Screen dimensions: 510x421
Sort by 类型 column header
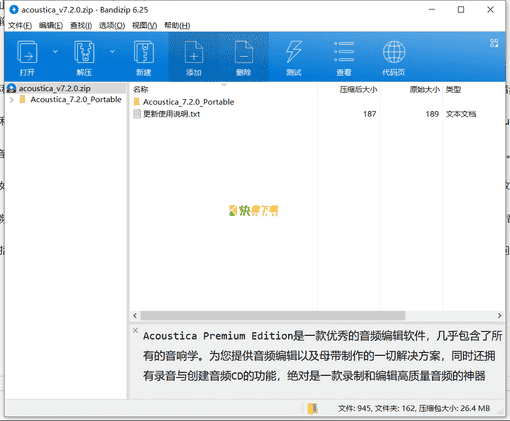pyautogui.click(x=453, y=89)
